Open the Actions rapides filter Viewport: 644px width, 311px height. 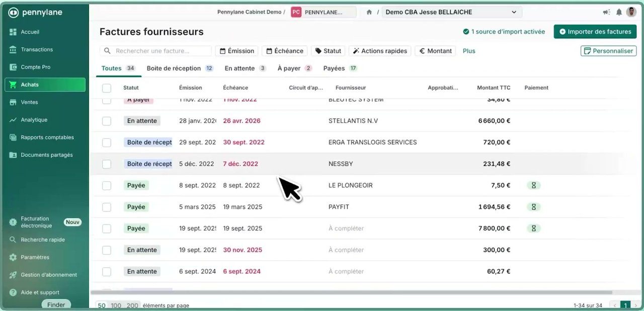point(380,51)
